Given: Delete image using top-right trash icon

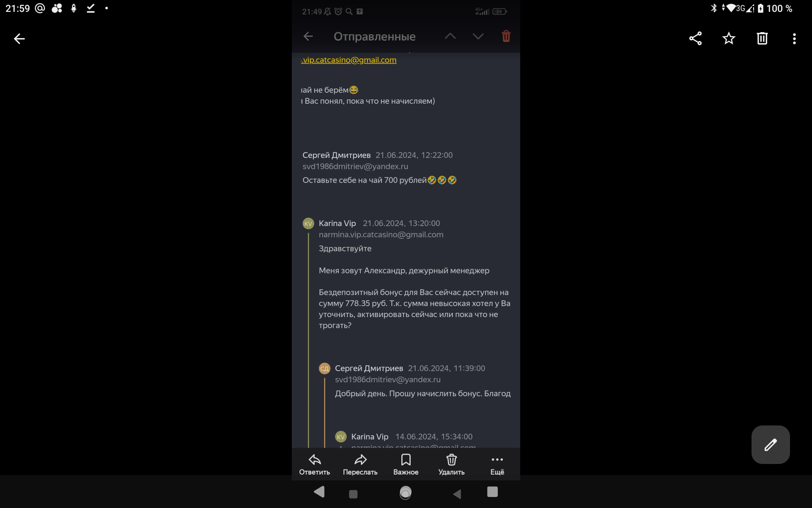Looking at the screenshot, I should 762,39.
